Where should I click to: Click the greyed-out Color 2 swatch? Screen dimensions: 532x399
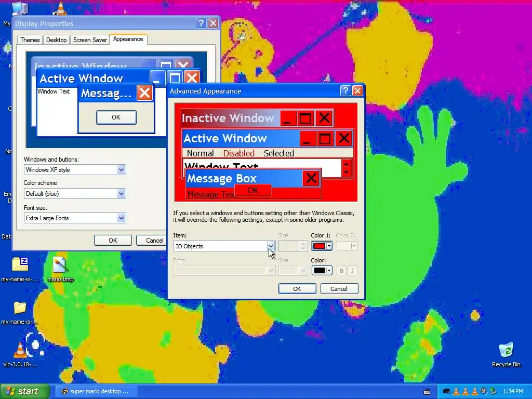[x=347, y=246]
